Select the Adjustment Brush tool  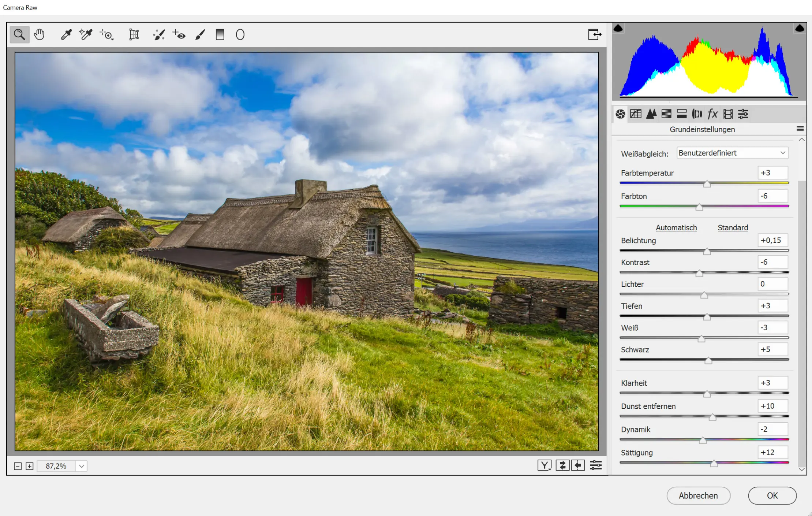(200, 35)
